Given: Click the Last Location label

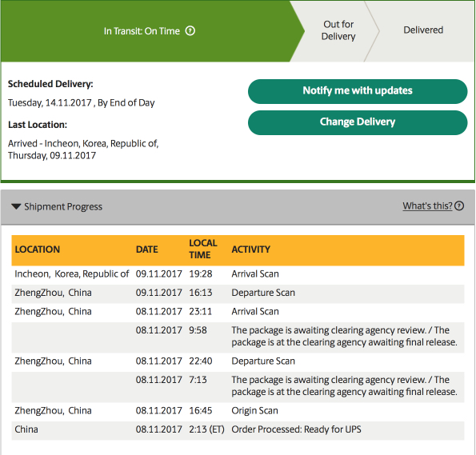Looking at the screenshot, I should (38, 125).
